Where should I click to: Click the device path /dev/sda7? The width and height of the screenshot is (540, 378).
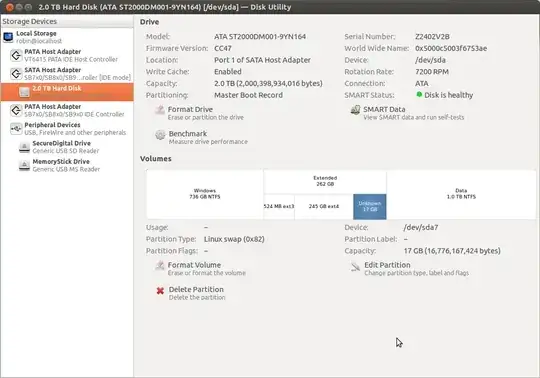421,227
